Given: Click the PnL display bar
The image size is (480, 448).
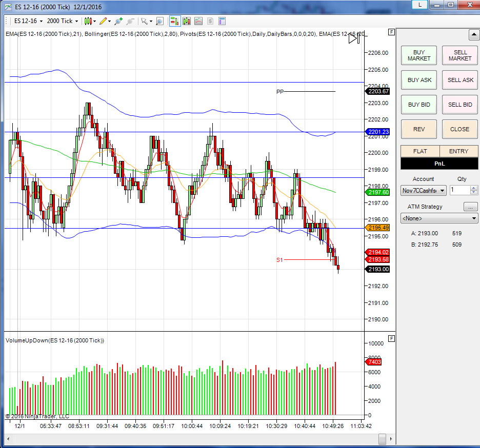Looking at the screenshot, I should pyautogui.click(x=439, y=164).
